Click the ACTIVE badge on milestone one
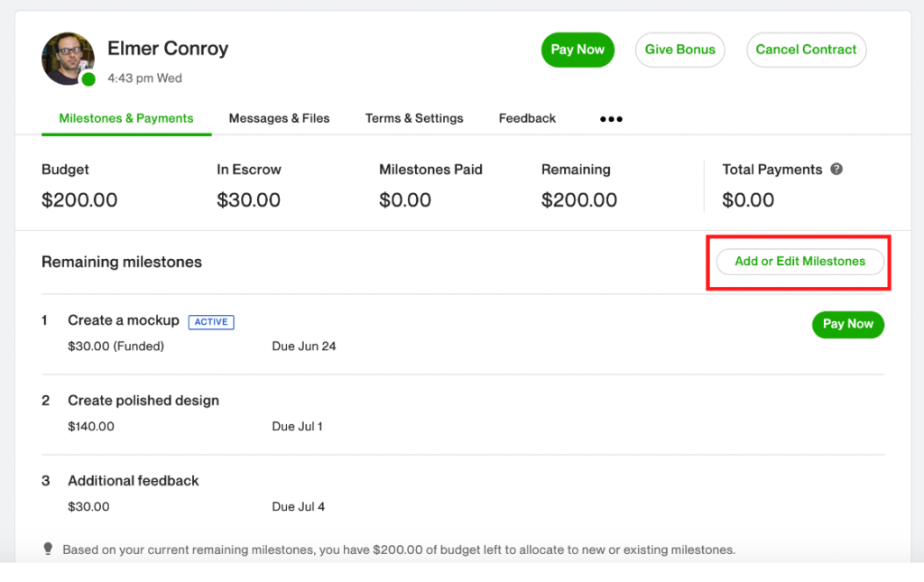Screen dimensions: 924x582 211,321
